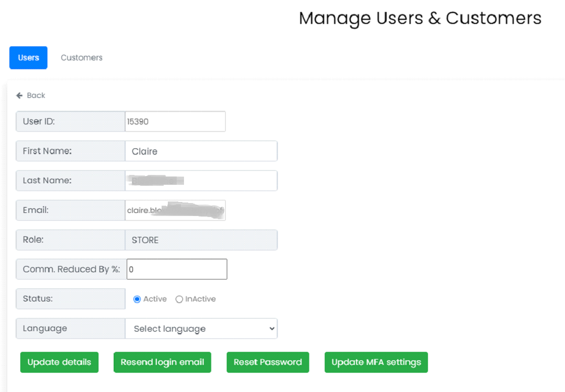Switch to the Users tab
The height and width of the screenshot is (392, 565).
[x=28, y=58]
